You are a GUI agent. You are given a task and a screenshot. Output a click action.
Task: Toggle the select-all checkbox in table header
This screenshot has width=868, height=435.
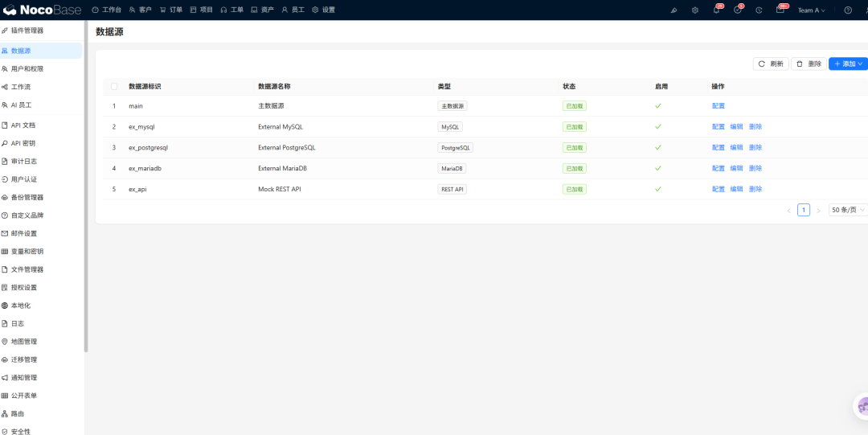[114, 87]
